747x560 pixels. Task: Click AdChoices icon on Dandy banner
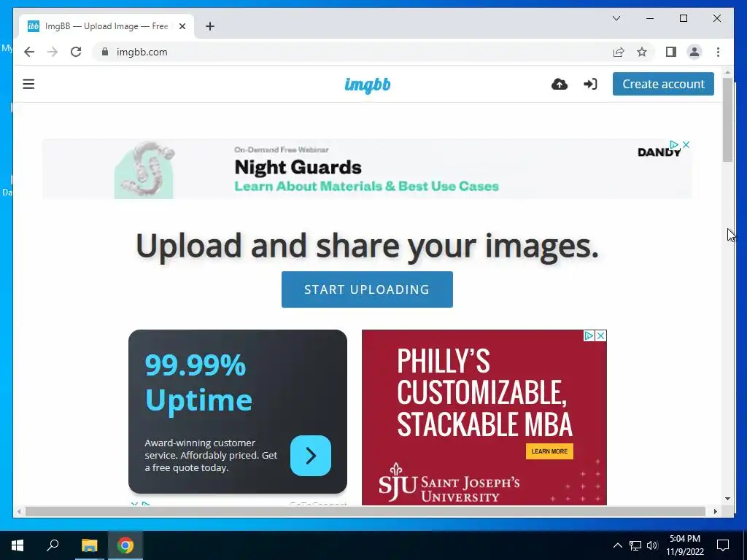pos(674,144)
